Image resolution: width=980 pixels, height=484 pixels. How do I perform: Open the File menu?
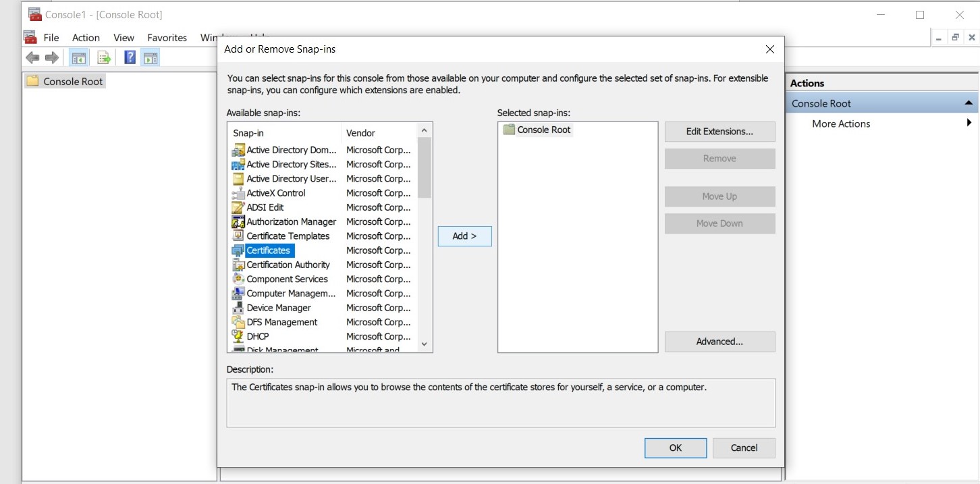tap(51, 38)
